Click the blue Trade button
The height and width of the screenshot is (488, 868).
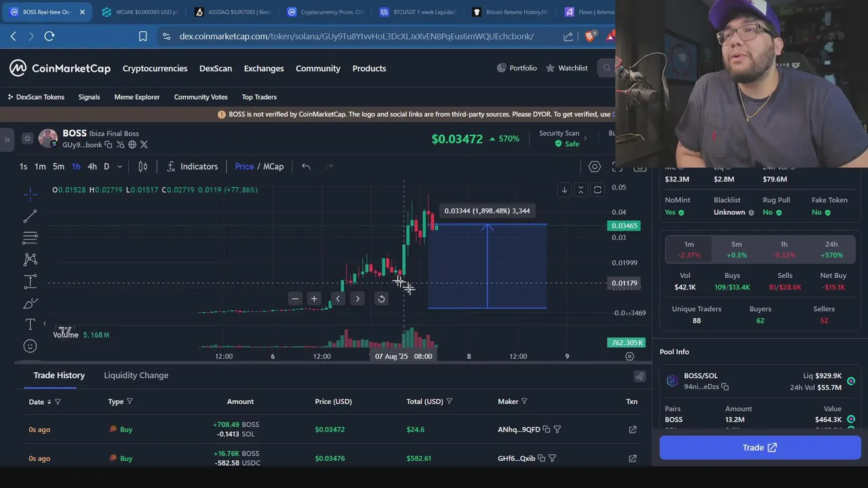(760, 447)
